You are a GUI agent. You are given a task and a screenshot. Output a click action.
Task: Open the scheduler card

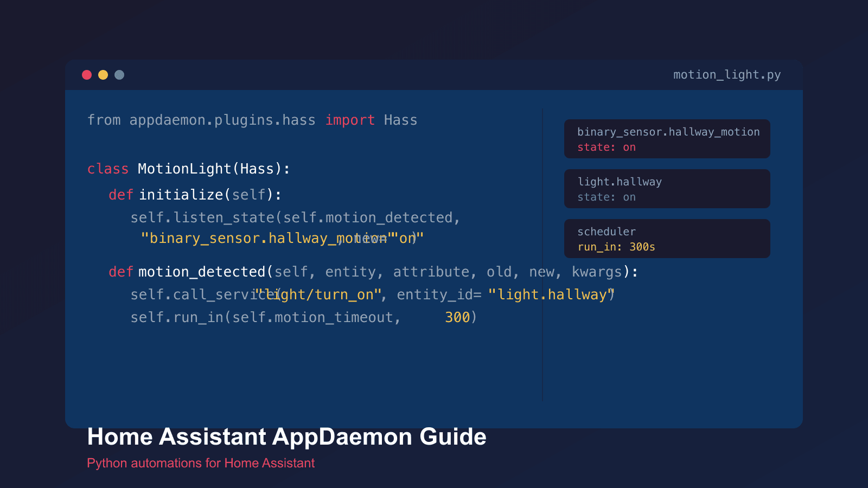[667, 239]
